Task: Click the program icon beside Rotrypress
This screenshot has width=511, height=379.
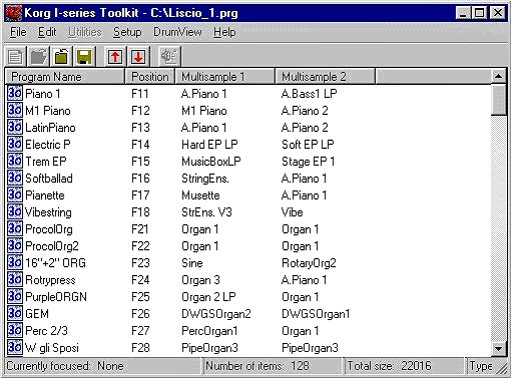Action: (15, 280)
